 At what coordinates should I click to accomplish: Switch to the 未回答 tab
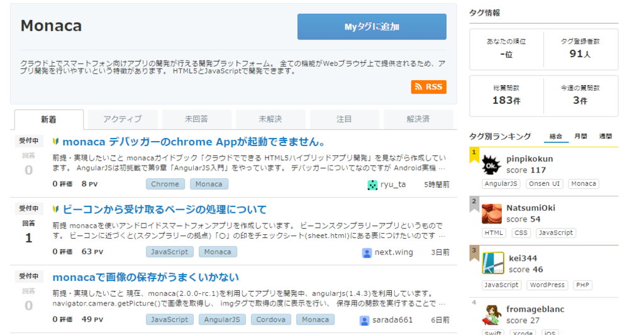click(x=196, y=119)
